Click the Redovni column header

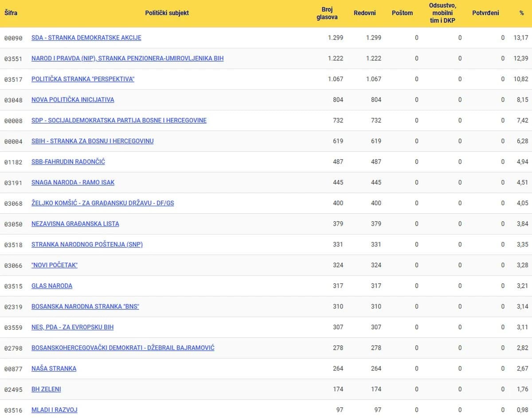click(x=365, y=13)
